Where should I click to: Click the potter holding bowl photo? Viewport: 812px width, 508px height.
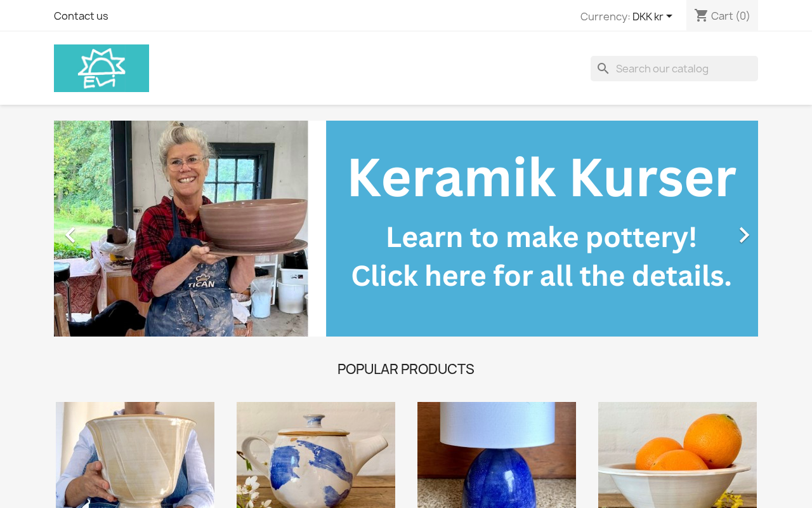point(181,229)
